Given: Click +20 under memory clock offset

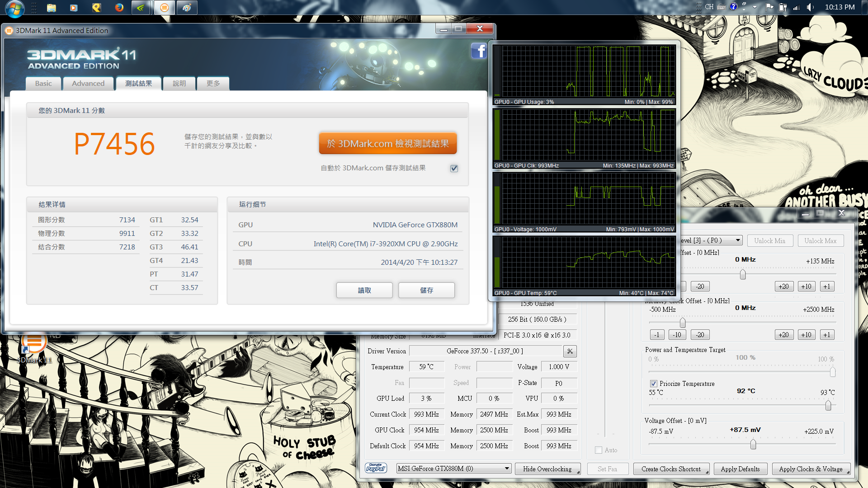Looking at the screenshot, I should point(784,335).
